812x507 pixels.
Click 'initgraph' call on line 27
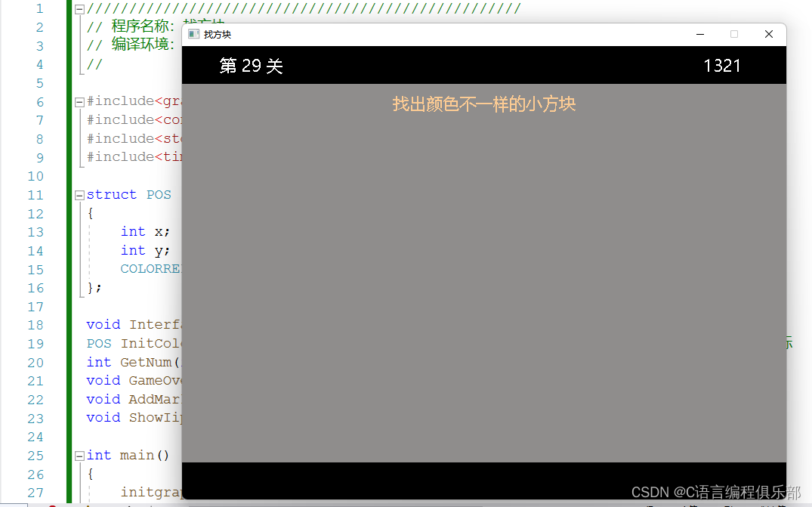[x=151, y=492]
